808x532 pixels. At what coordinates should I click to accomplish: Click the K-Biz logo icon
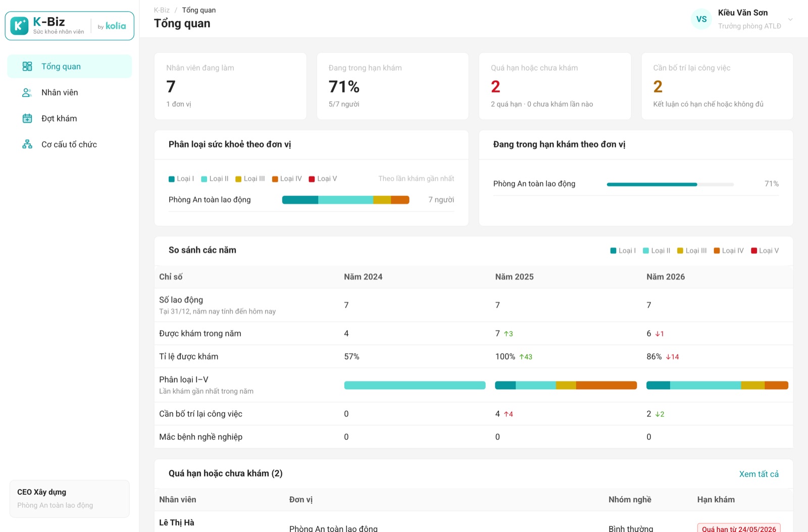point(19,25)
